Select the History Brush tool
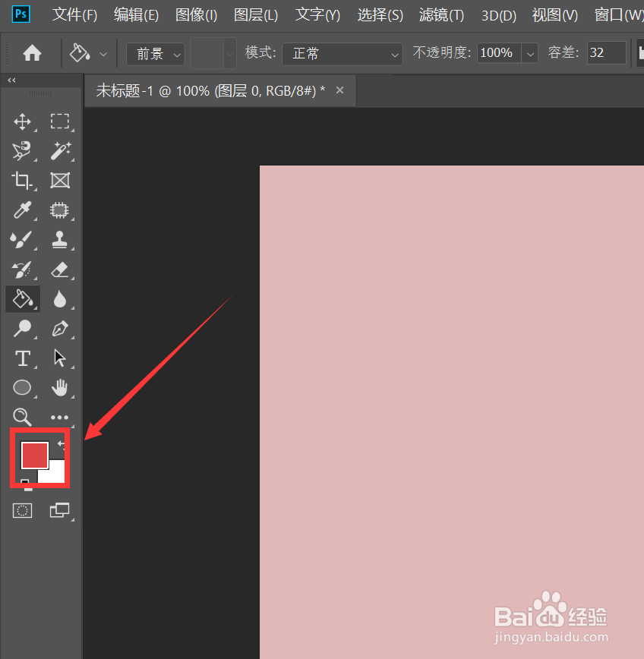 click(21, 270)
